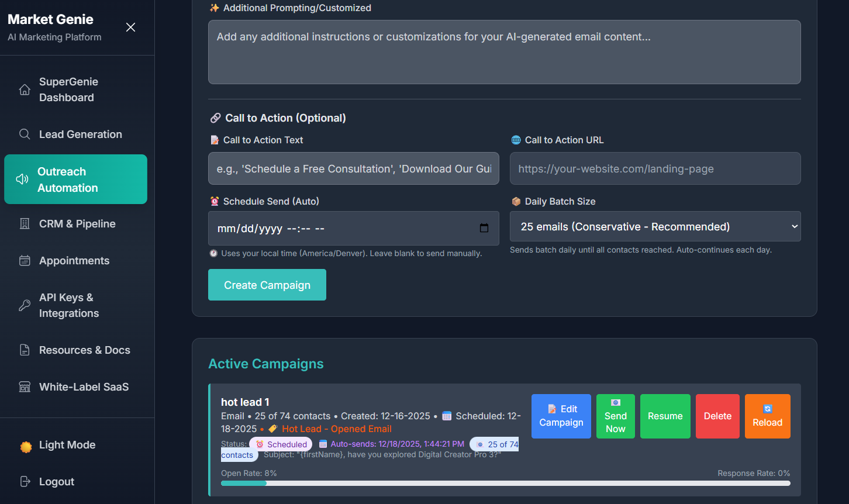The width and height of the screenshot is (849, 504).
Task: Send the hot lead 1 campaign now
Action: 615,416
